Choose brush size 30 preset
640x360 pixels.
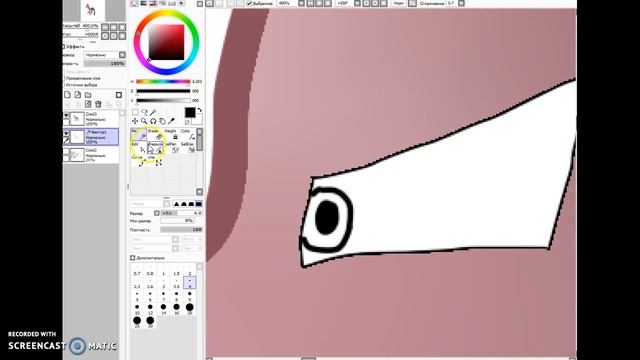[150, 322]
